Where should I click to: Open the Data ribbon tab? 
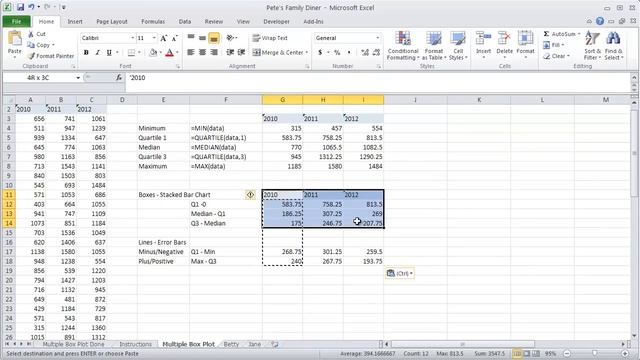coord(184,22)
